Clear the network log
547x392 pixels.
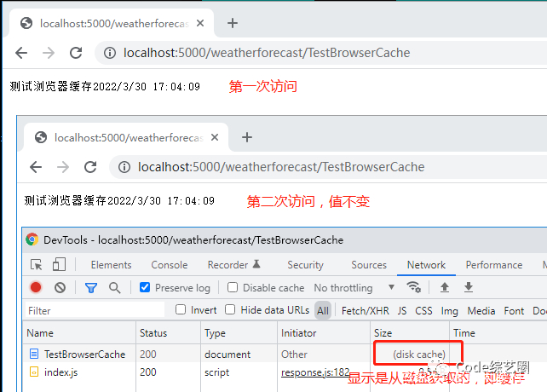coord(60,288)
